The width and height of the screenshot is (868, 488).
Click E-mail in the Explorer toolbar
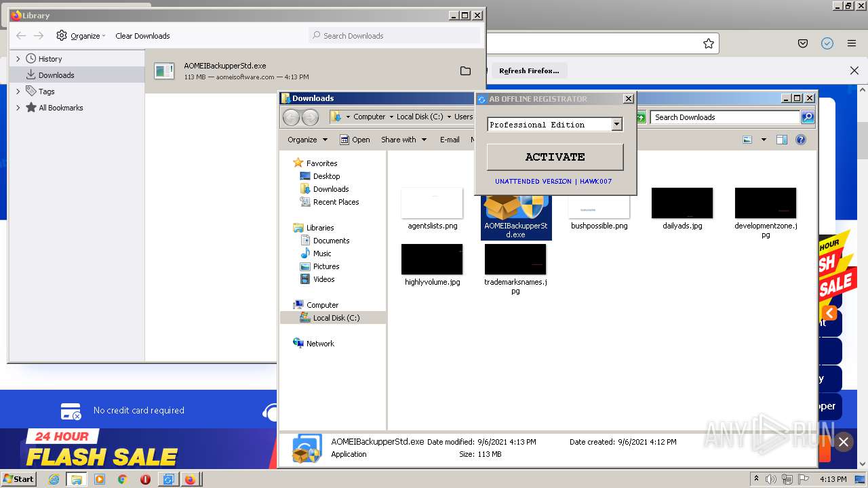click(450, 140)
